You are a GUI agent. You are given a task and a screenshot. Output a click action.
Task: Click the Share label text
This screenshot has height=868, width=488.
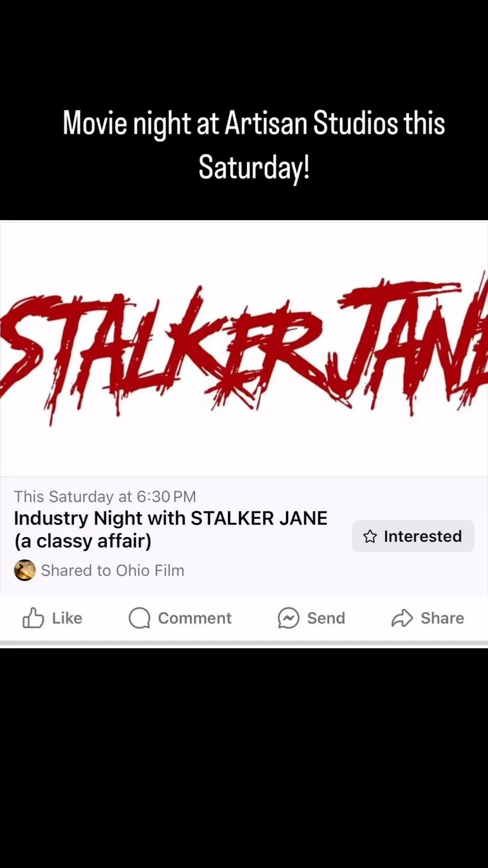coord(442,618)
